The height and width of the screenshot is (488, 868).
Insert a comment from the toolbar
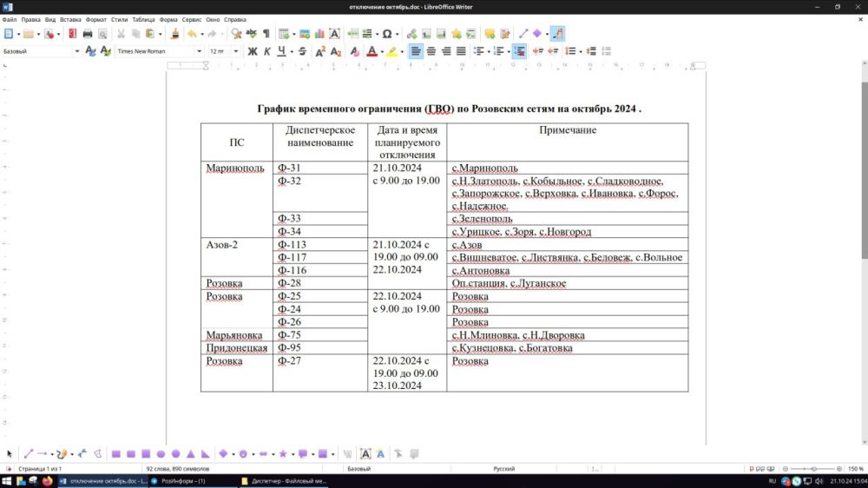coord(490,34)
